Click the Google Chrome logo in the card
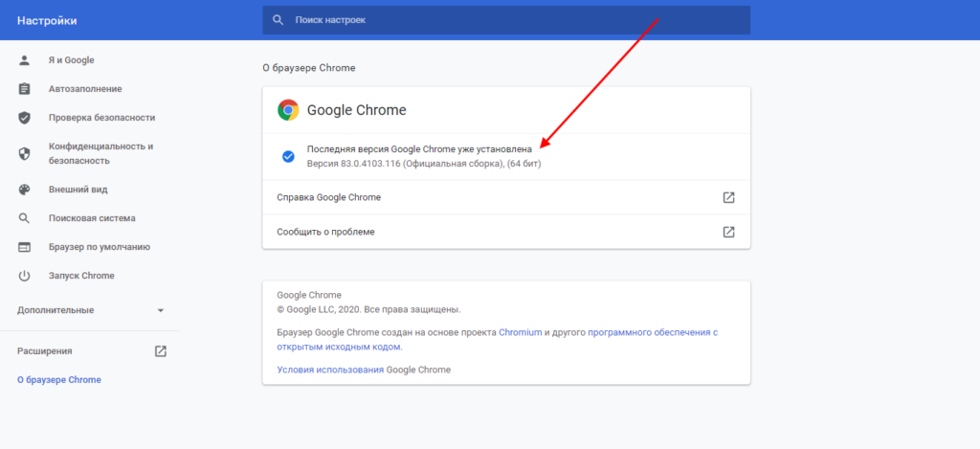 [x=287, y=110]
